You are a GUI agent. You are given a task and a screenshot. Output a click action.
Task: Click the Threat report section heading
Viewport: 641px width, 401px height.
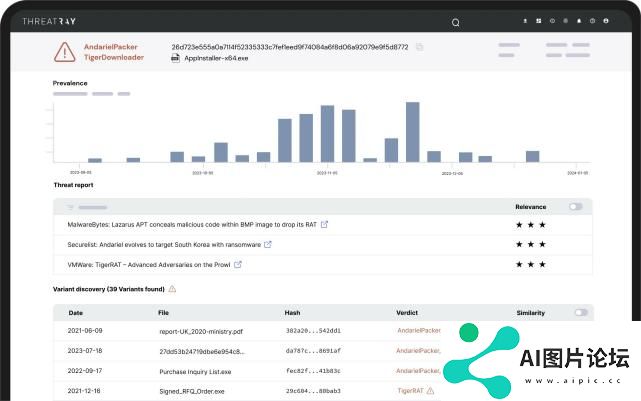74,185
